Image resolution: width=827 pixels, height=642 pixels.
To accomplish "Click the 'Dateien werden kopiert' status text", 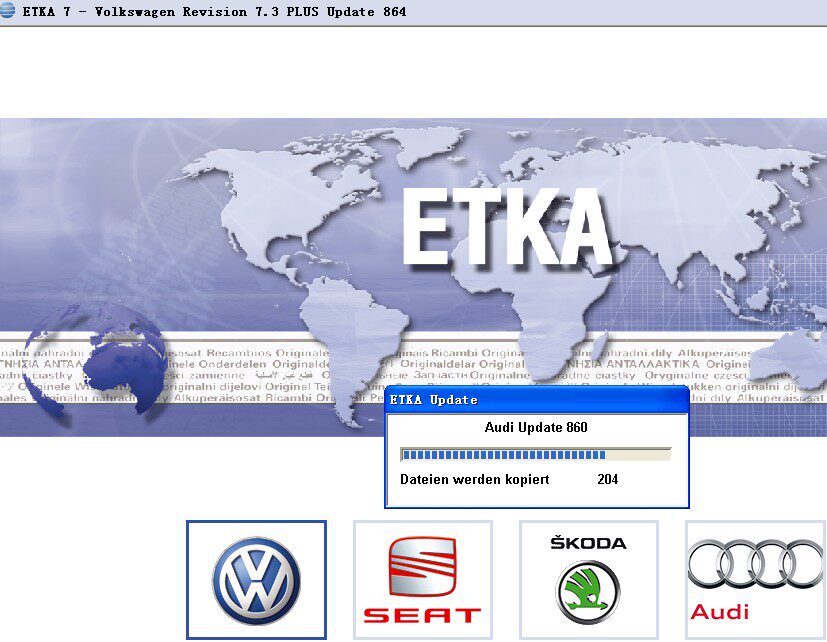I will pos(475,480).
